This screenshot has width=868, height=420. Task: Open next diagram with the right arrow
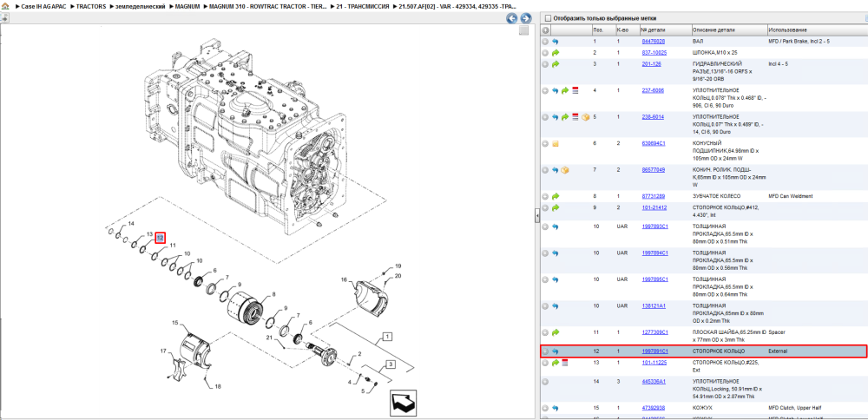tap(525, 18)
